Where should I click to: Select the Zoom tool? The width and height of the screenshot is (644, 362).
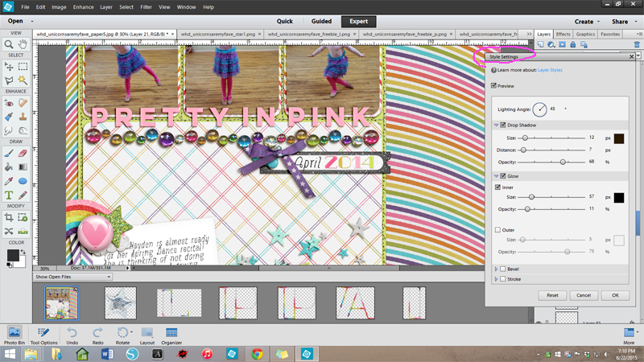[x=8, y=44]
